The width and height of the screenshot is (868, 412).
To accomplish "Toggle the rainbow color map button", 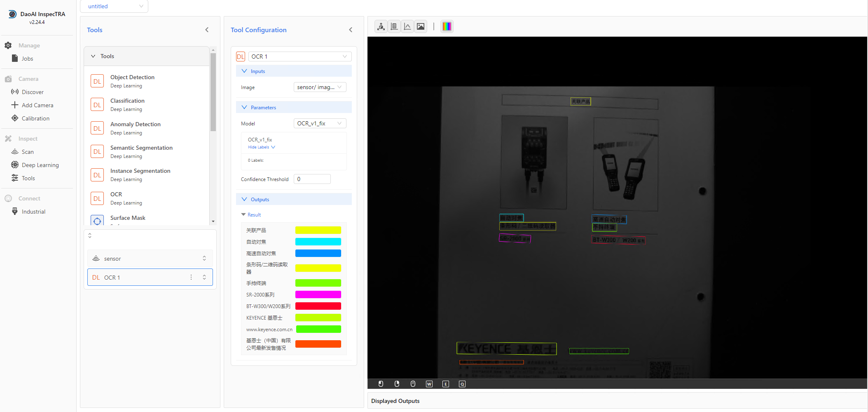I will tap(447, 26).
